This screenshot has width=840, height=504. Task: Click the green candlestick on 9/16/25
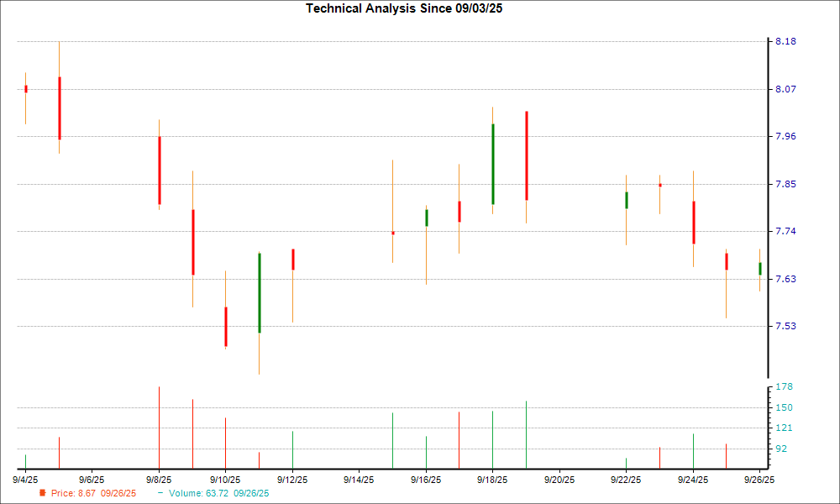click(x=426, y=218)
